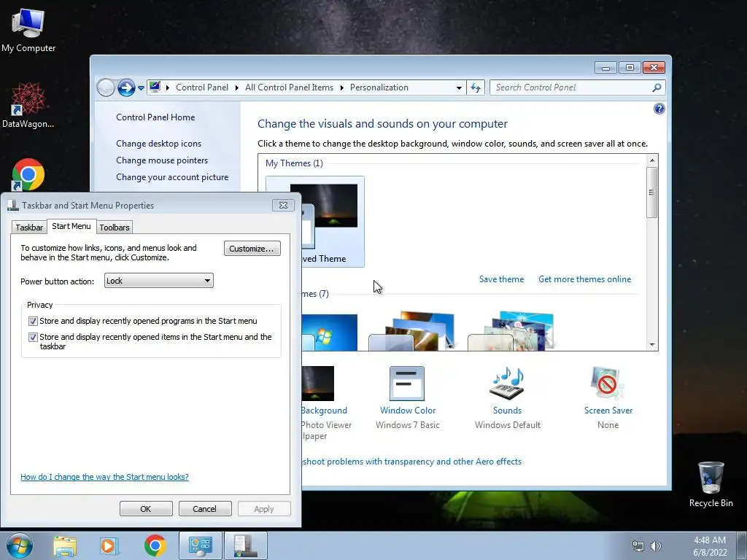Open troubleshoot transparency and Aero effects link
Screen dimensions: 747x560
click(x=411, y=462)
